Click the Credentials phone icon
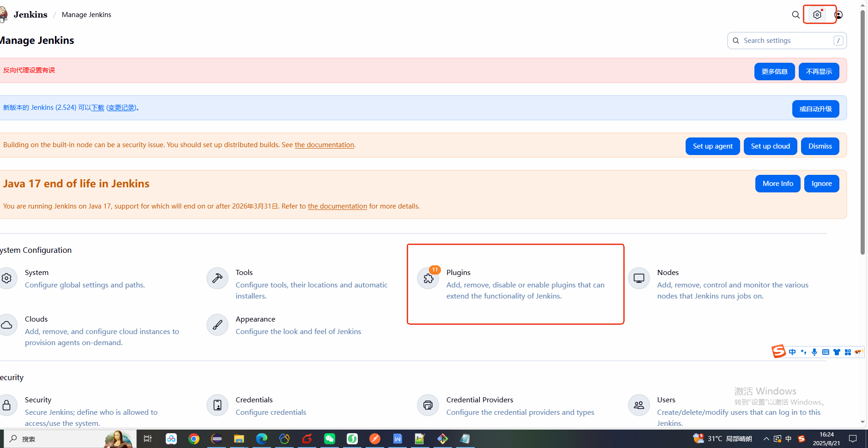This screenshot has height=448, width=868. [217, 405]
